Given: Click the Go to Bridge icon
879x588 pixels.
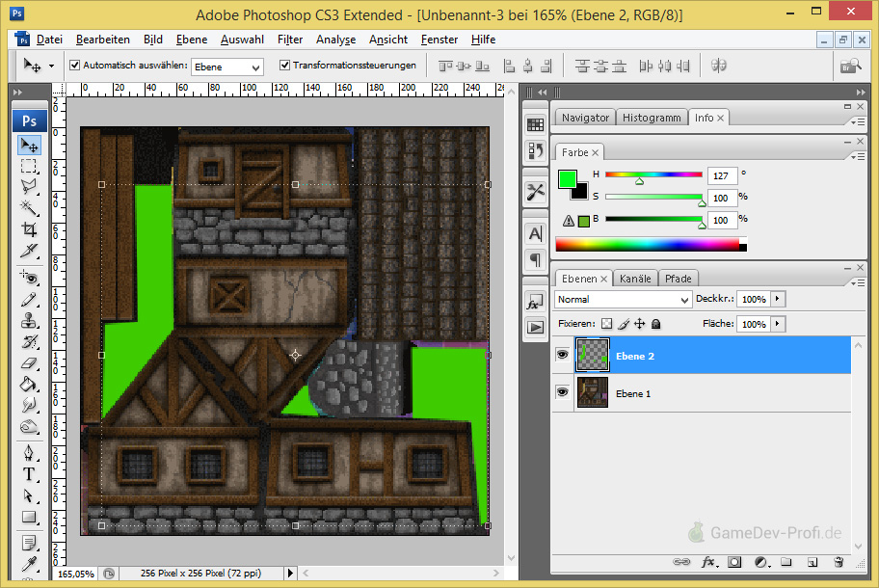Looking at the screenshot, I should coord(850,67).
